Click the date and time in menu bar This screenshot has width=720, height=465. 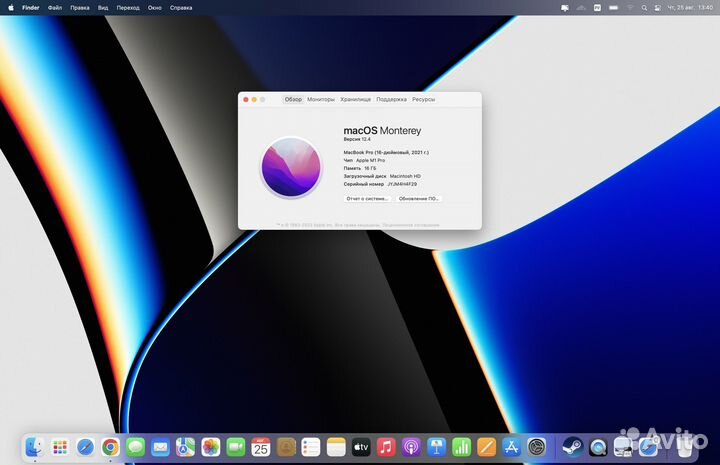(x=690, y=8)
